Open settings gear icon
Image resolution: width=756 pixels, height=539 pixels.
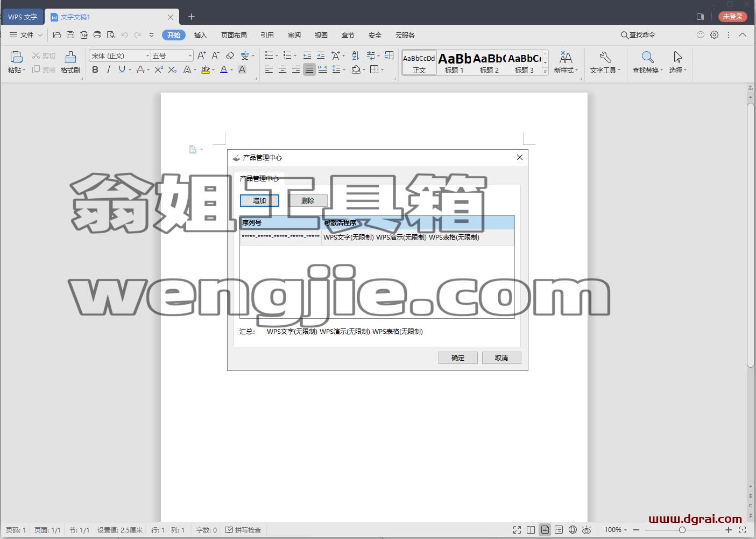pos(714,34)
